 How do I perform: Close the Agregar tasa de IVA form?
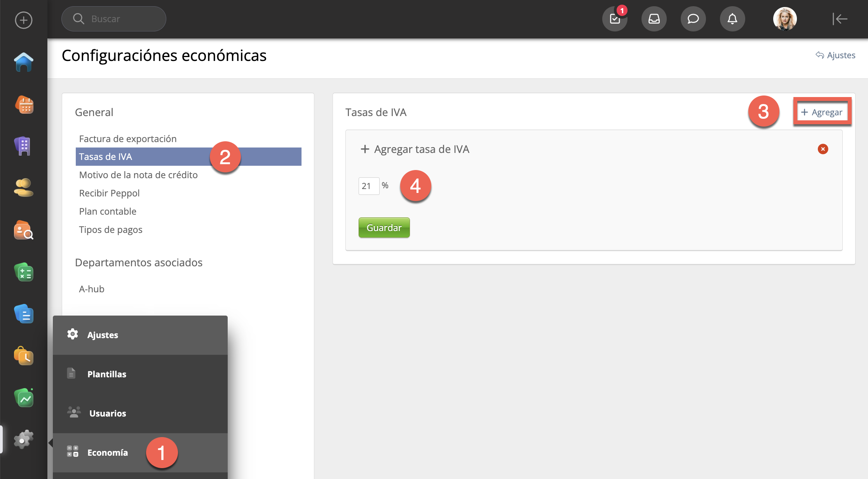tap(823, 149)
